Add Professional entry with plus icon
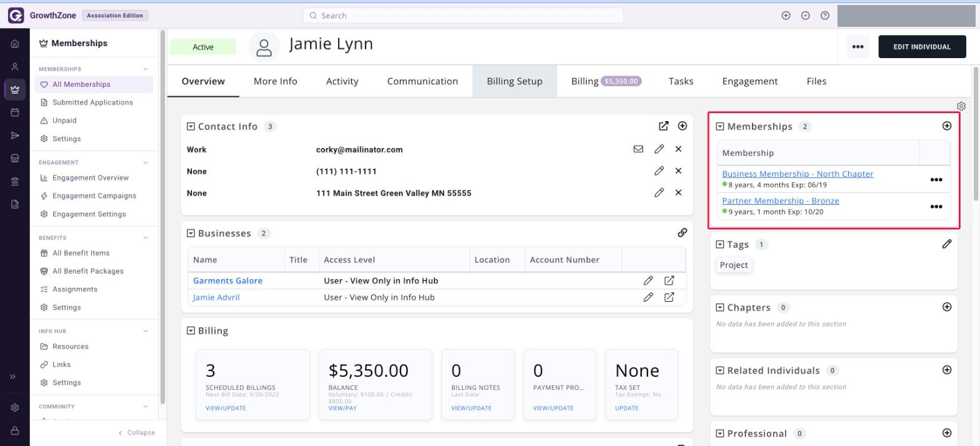This screenshot has height=446, width=980. tap(947, 433)
